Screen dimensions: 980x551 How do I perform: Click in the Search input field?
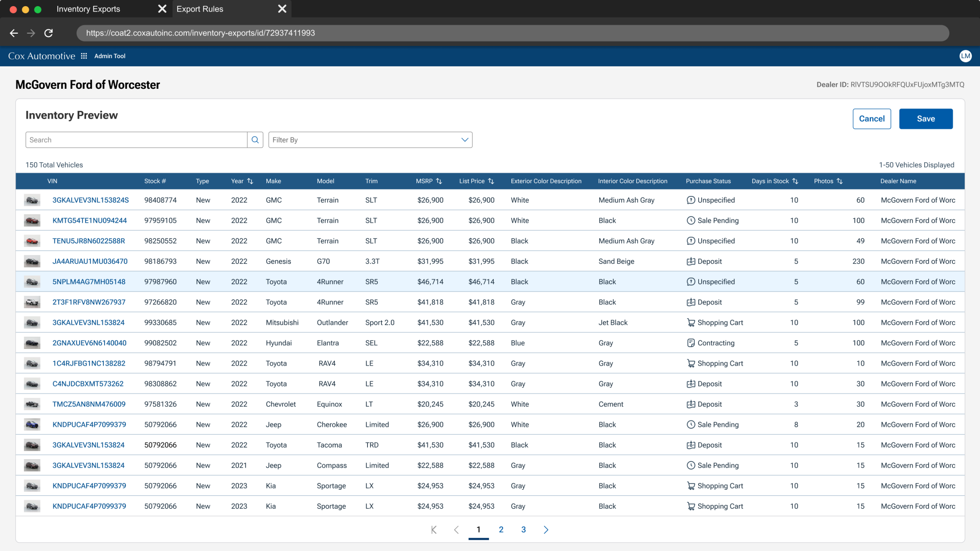tap(136, 140)
